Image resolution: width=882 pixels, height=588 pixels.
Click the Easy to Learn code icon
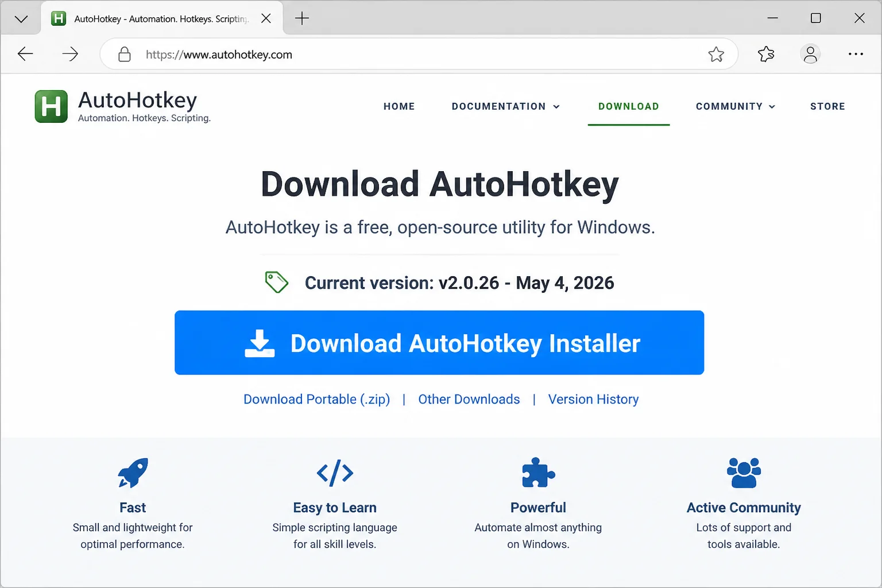pos(335,473)
